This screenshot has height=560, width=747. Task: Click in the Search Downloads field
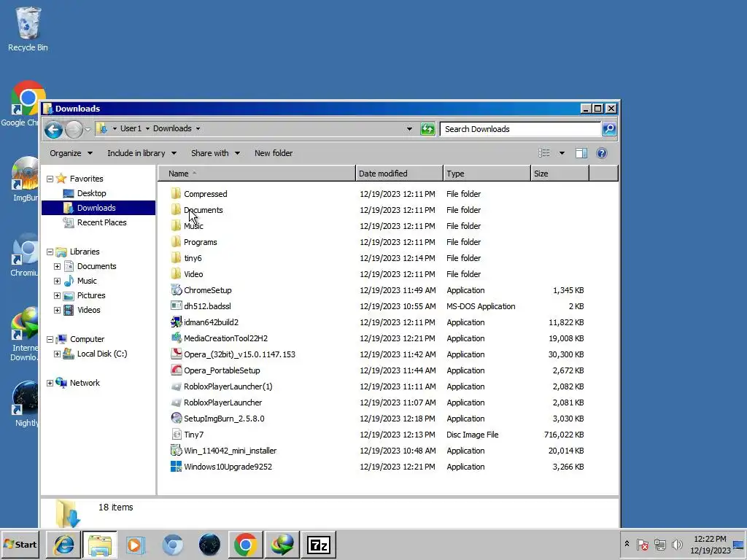(521, 129)
